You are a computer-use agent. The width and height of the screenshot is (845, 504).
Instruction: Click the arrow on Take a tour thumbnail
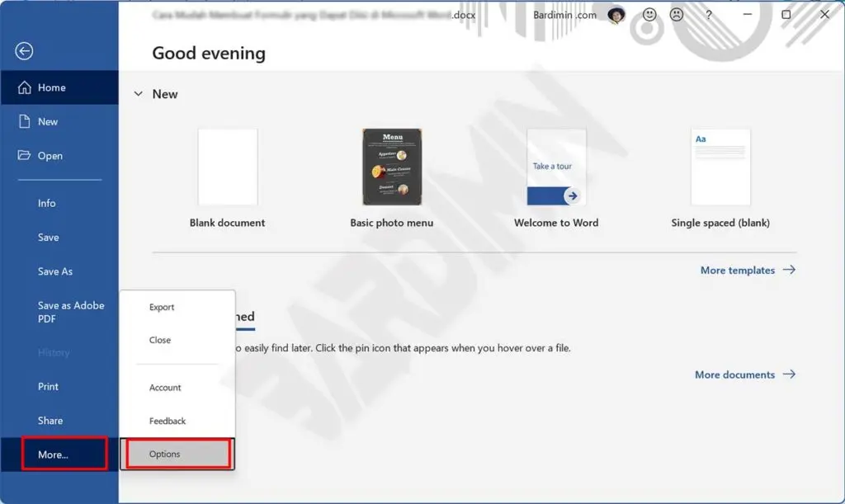click(573, 196)
